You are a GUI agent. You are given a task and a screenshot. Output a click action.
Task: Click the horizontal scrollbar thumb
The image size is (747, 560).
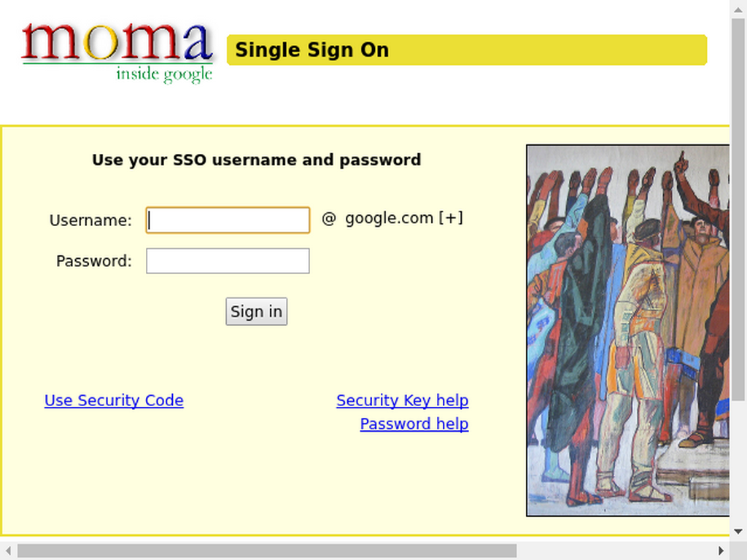(267, 551)
